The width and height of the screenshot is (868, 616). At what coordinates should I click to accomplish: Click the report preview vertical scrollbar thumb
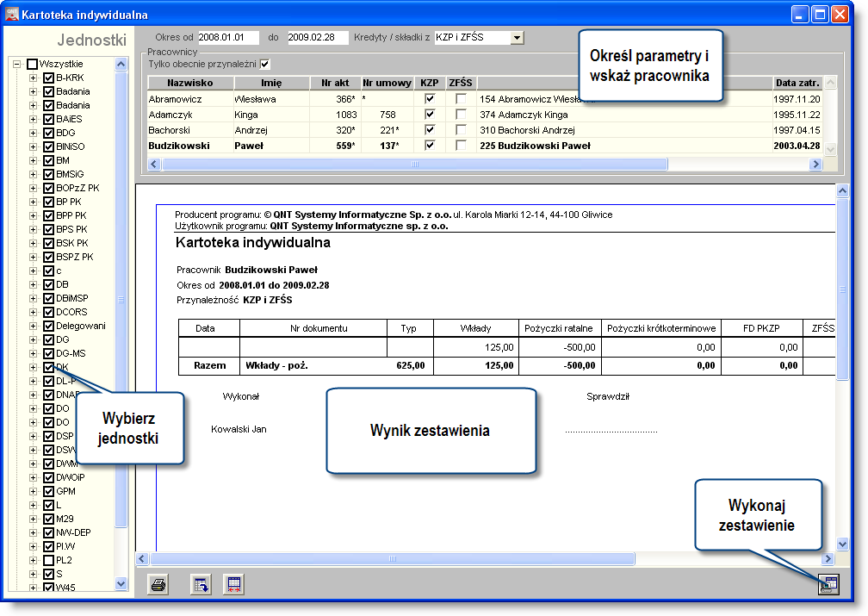click(x=842, y=289)
